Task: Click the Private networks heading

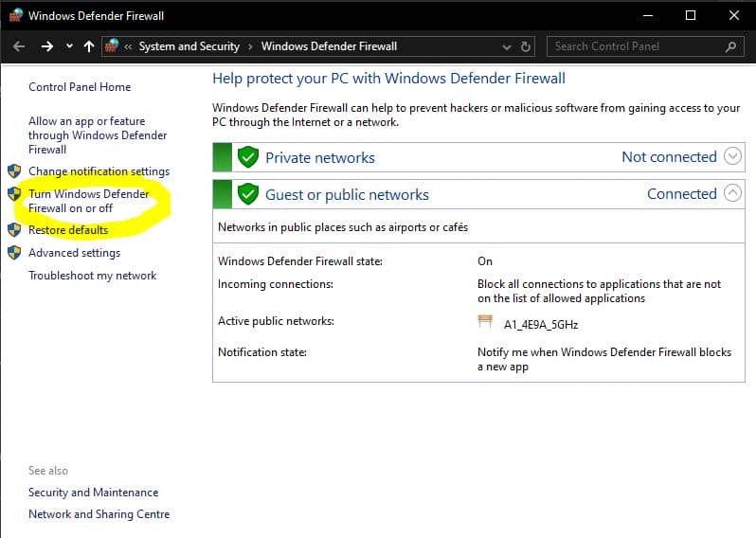Action: pyautogui.click(x=320, y=157)
